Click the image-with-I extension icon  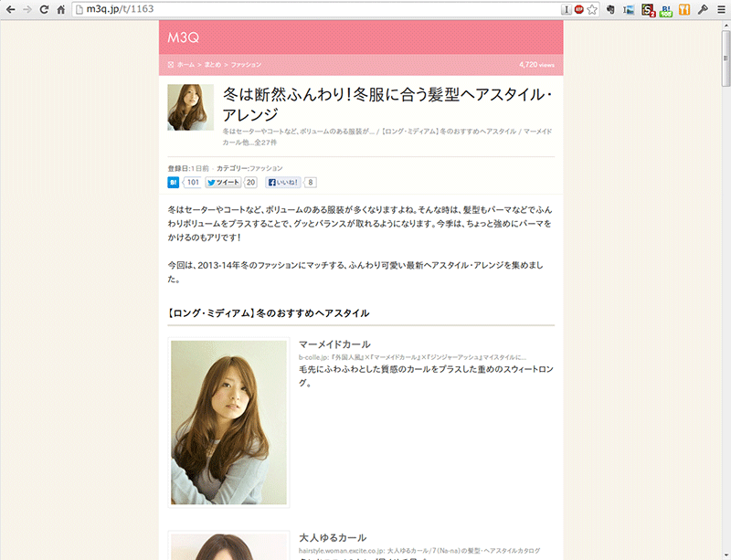(x=629, y=9)
